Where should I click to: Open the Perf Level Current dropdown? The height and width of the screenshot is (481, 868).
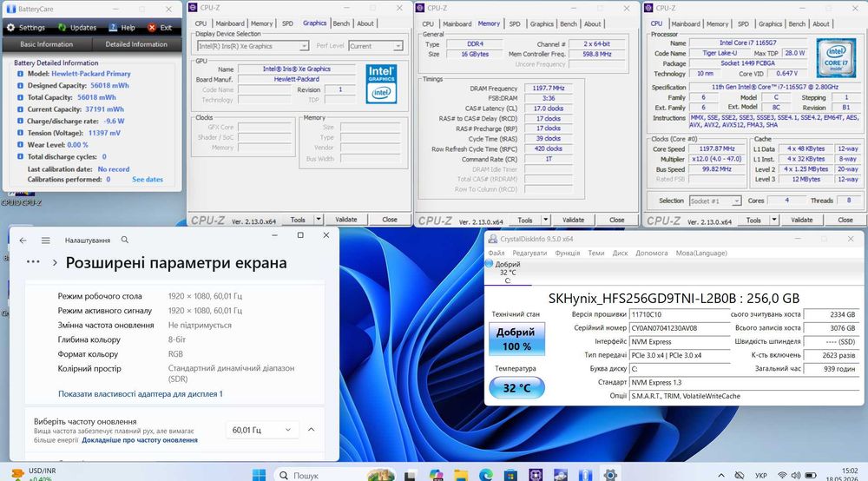pos(376,46)
